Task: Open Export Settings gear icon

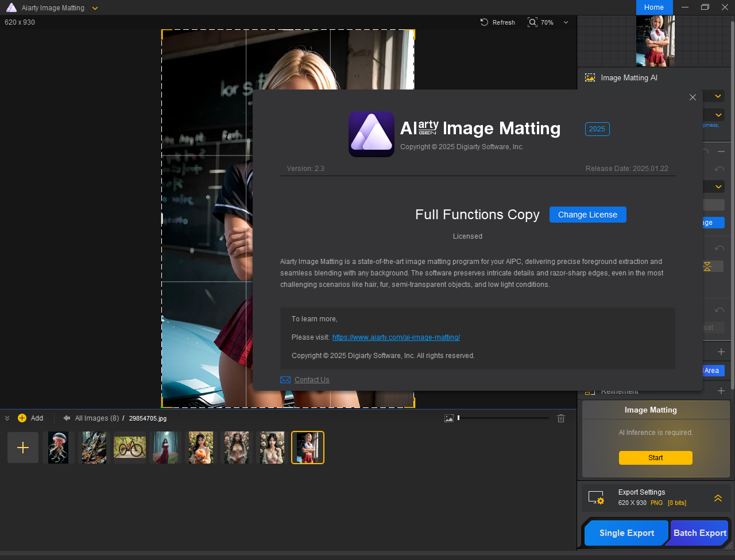Action: tap(597, 497)
